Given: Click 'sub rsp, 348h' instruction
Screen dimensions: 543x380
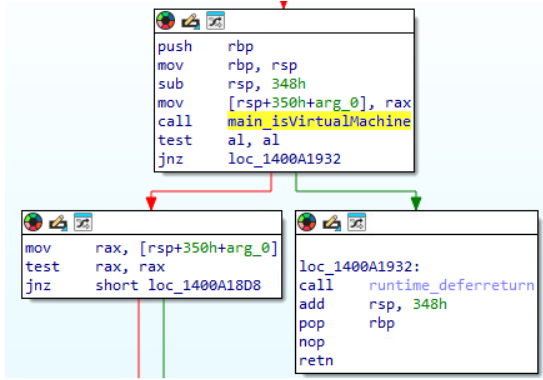Looking at the screenshot, I should coord(232,84).
